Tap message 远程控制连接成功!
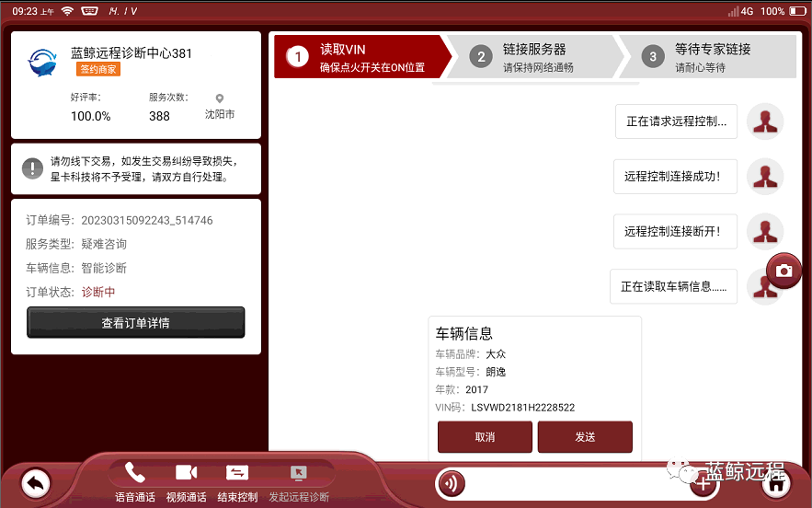 [675, 177]
